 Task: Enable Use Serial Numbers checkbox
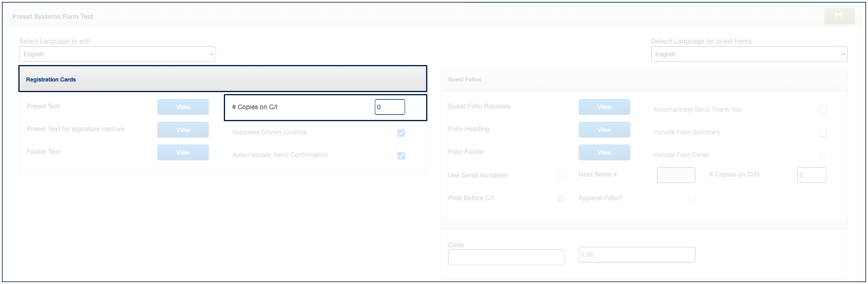561,175
